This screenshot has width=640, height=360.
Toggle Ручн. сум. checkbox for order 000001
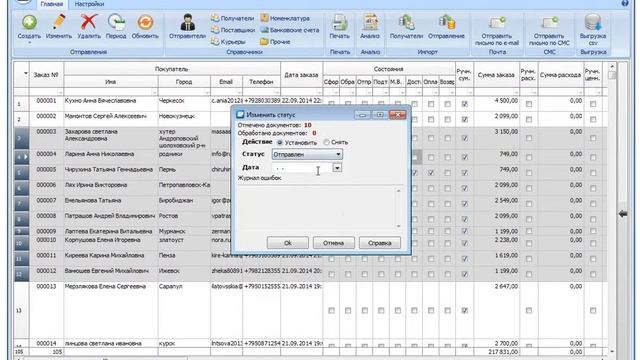point(464,104)
